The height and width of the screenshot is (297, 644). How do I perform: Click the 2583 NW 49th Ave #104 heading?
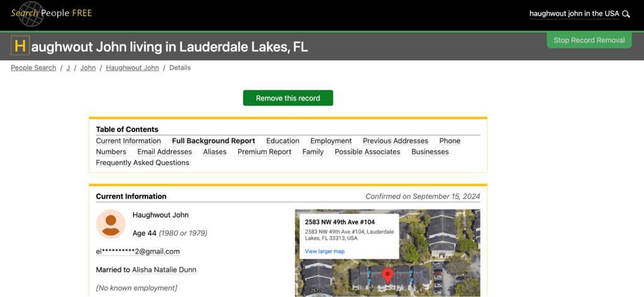click(x=340, y=222)
